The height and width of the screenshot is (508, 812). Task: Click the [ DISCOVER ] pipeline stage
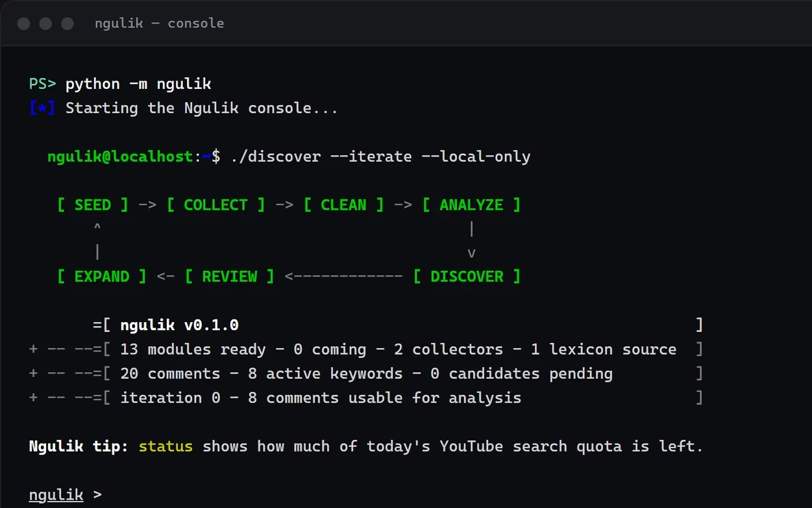[467, 277]
